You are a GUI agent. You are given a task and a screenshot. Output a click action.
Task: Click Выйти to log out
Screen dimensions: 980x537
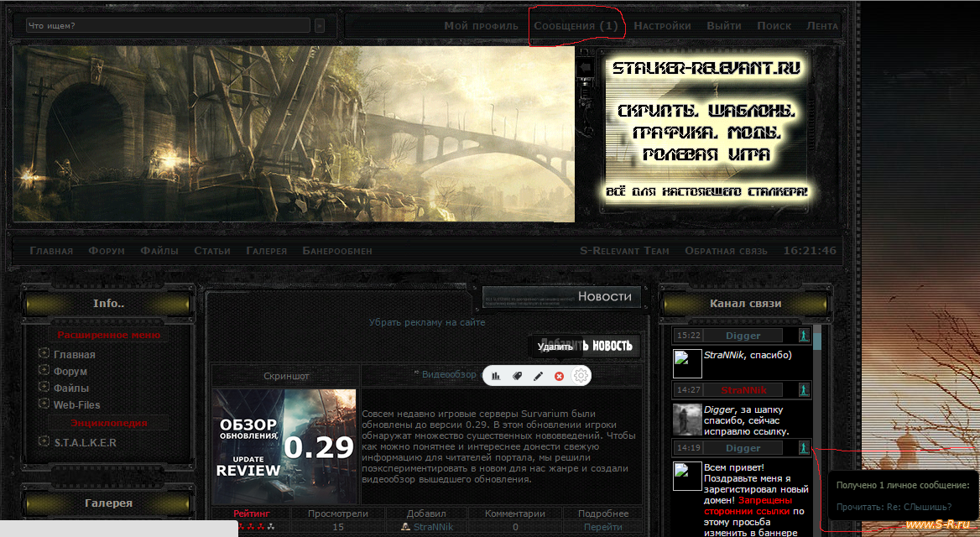(x=724, y=26)
